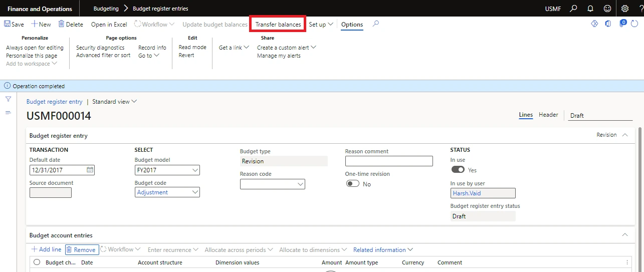The height and width of the screenshot is (272, 644).
Task: Click Always open for editing
Action: click(35, 48)
